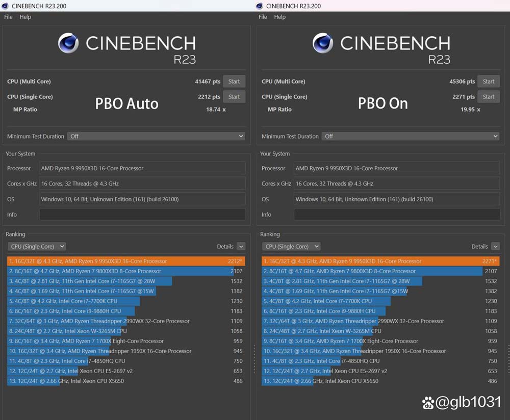Click the Cinebench sphere logo in right window

pyautogui.click(x=323, y=43)
